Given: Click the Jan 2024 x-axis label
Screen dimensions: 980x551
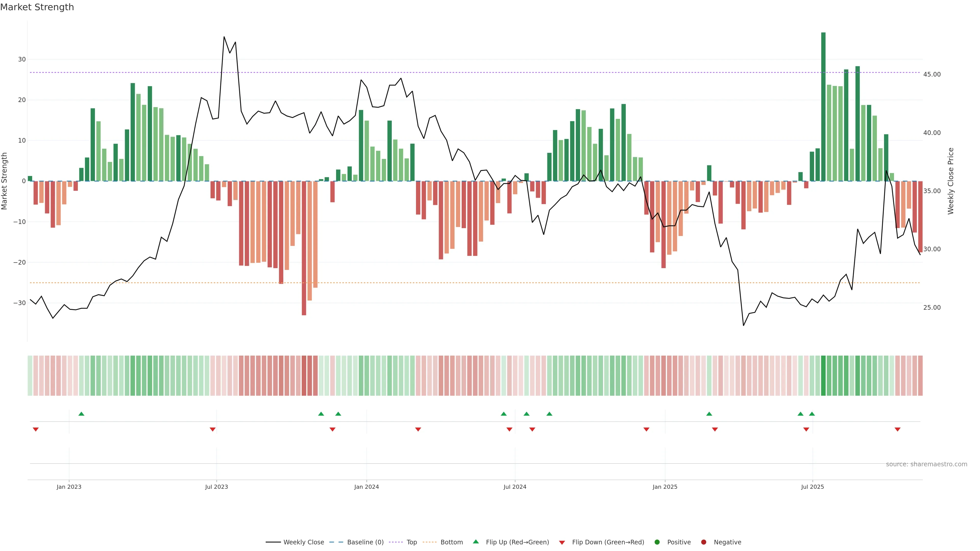Looking at the screenshot, I should pyautogui.click(x=366, y=487).
